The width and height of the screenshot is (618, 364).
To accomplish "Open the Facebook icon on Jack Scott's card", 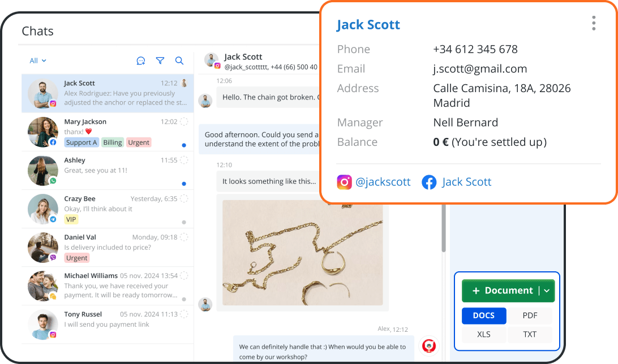I will tap(429, 181).
